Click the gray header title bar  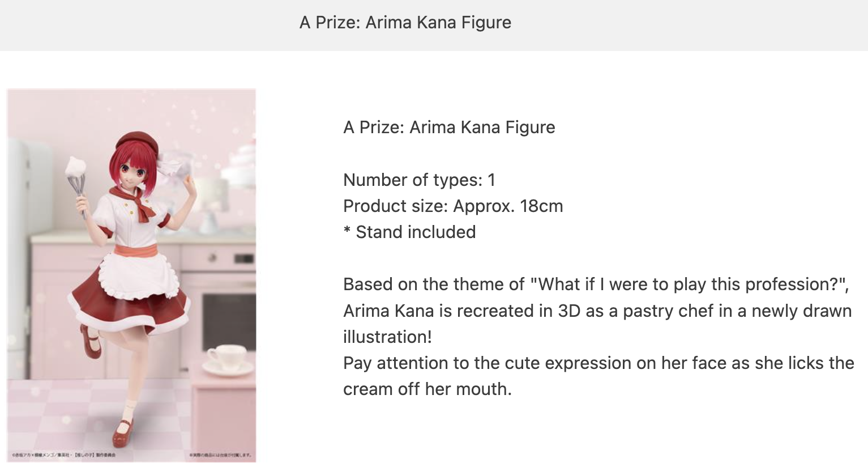pos(434,25)
